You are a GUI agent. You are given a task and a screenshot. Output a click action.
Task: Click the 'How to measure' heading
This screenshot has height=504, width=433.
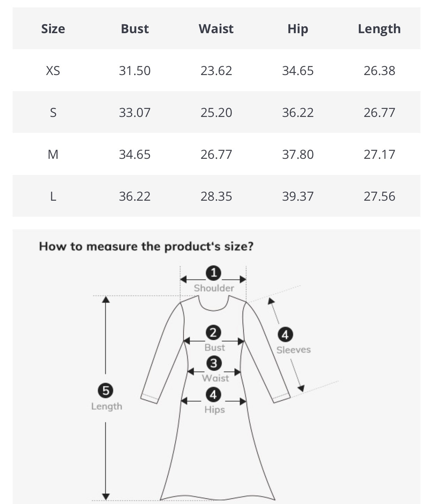coord(146,246)
